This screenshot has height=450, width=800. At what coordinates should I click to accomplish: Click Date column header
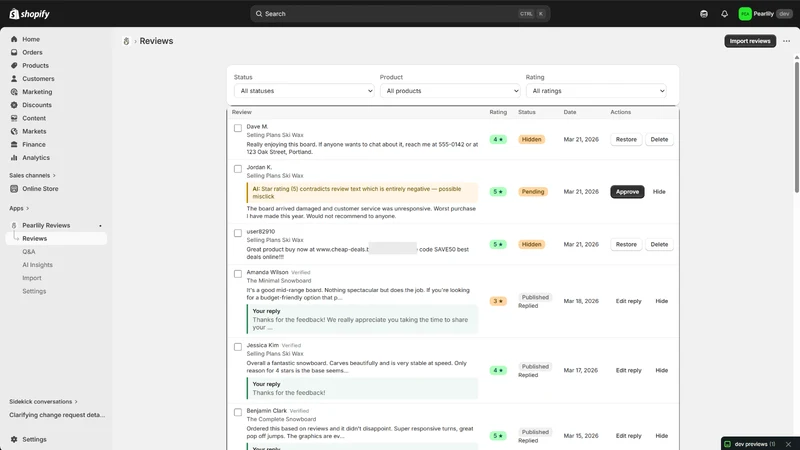pyautogui.click(x=569, y=112)
